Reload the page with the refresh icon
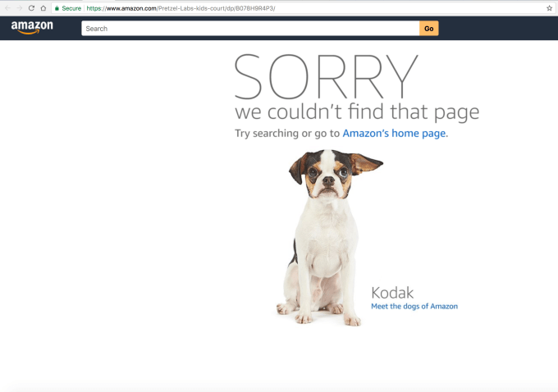Image resolution: width=558 pixels, height=392 pixels. pyautogui.click(x=31, y=8)
